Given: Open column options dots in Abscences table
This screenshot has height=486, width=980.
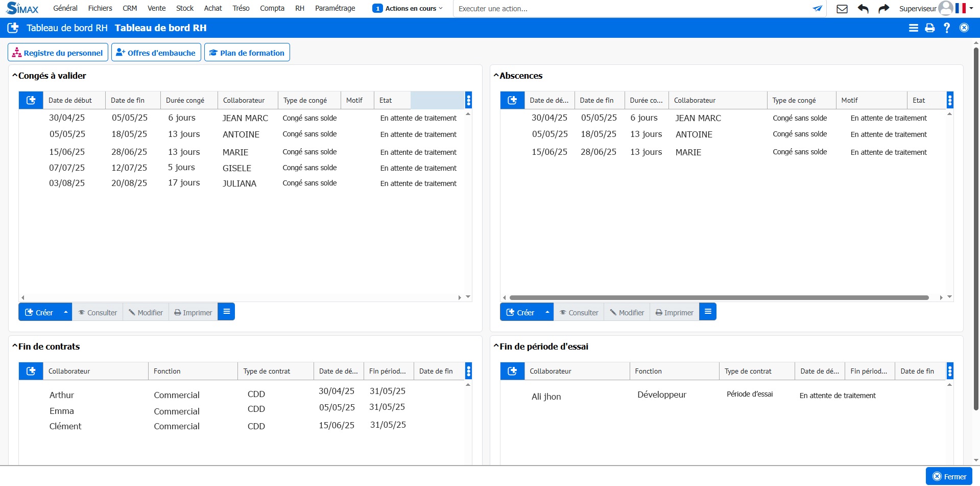Looking at the screenshot, I should [x=950, y=100].
